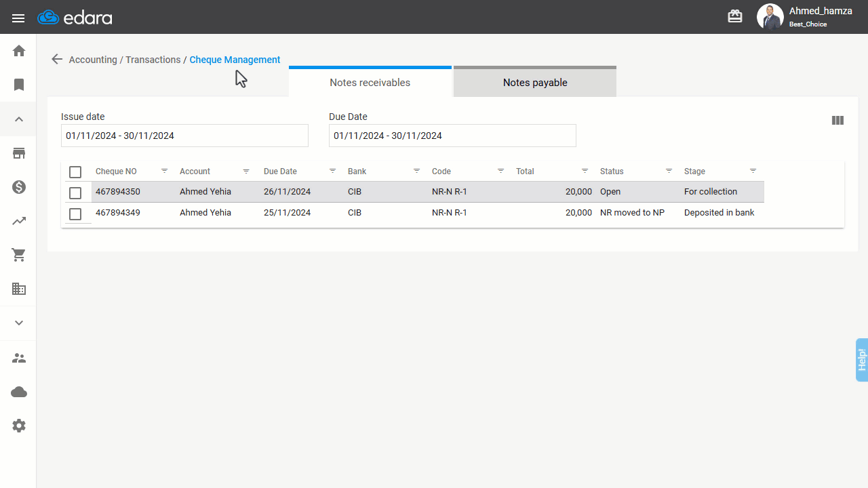Go to Transactions breadcrumb link
Image resolution: width=868 pixels, height=488 pixels.
(153, 60)
